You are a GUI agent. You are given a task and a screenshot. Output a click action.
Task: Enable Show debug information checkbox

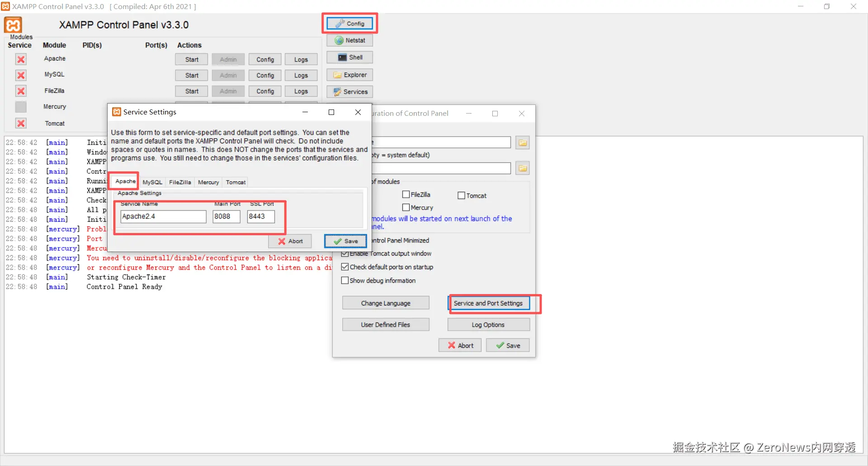[x=345, y=281]
